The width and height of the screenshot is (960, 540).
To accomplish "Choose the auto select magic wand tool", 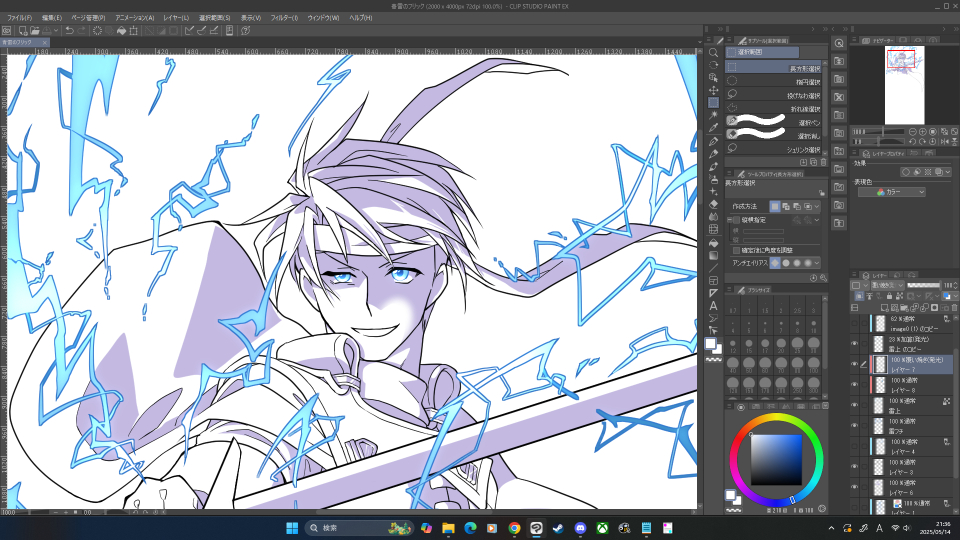I will (713, 116).
